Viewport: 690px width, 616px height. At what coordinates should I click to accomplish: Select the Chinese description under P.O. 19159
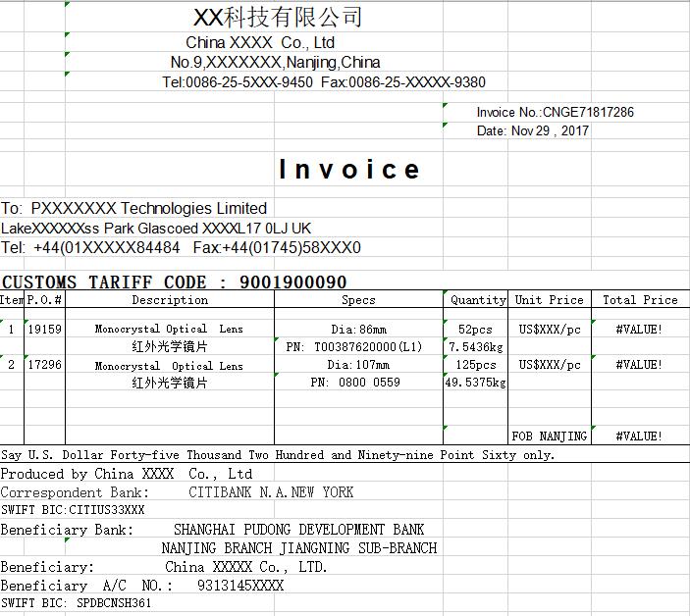[170, 346]
